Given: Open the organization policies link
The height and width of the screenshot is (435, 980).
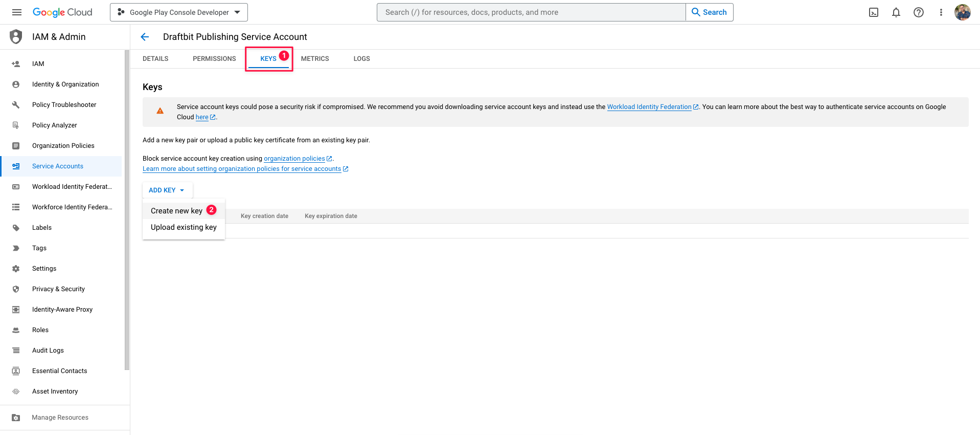Looking at the screenshot, I should coord(298,159).
